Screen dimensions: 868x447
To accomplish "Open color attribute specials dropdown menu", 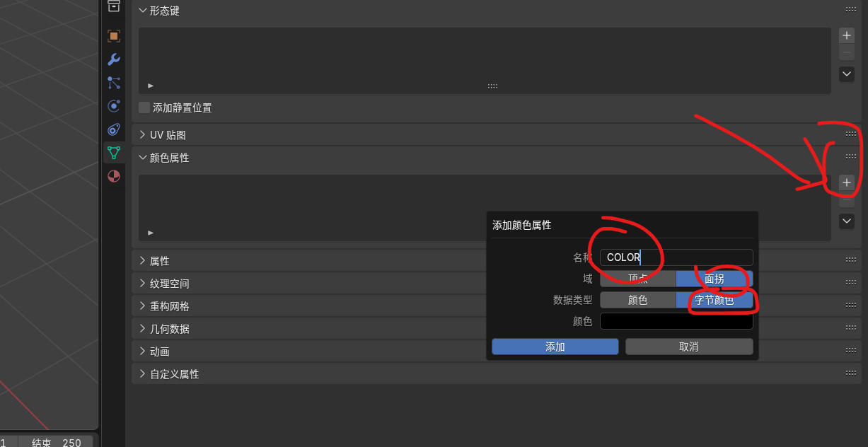I will coord(847,221).
